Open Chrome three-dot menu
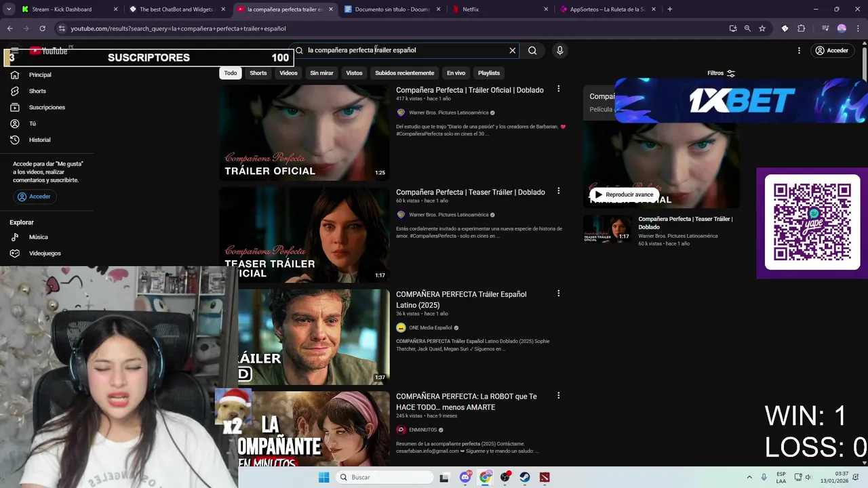 point(858,28)
